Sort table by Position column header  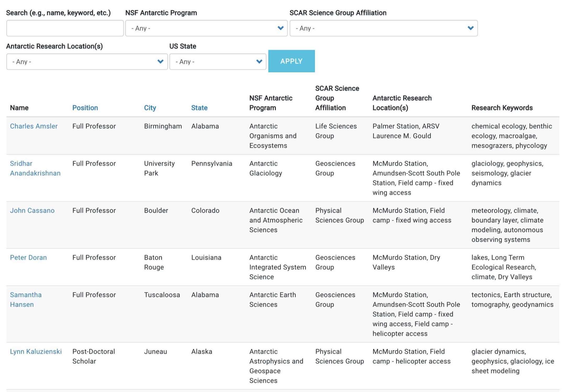(x=85, y=108)
